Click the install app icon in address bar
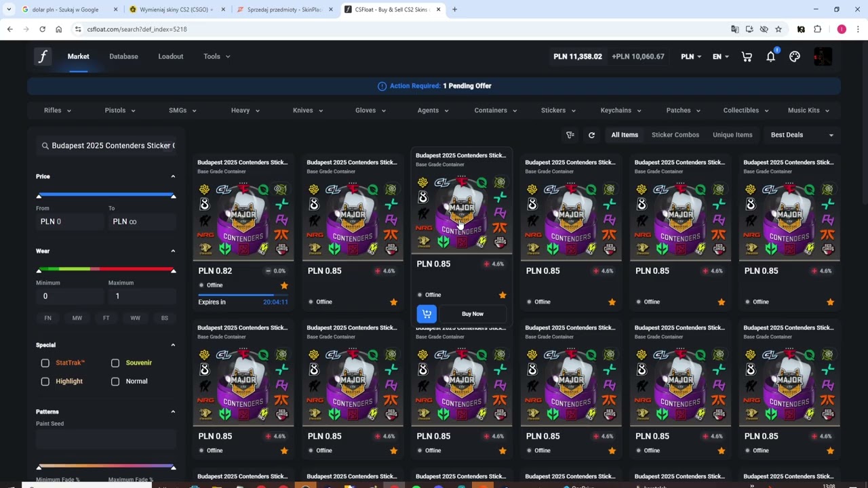868x488 pixels. [749, 29]
